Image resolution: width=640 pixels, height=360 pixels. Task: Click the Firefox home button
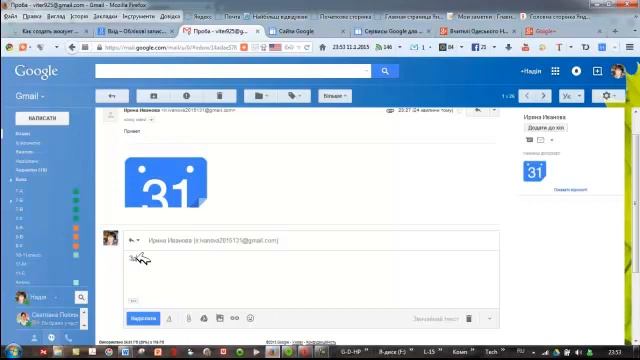[322, 47]
